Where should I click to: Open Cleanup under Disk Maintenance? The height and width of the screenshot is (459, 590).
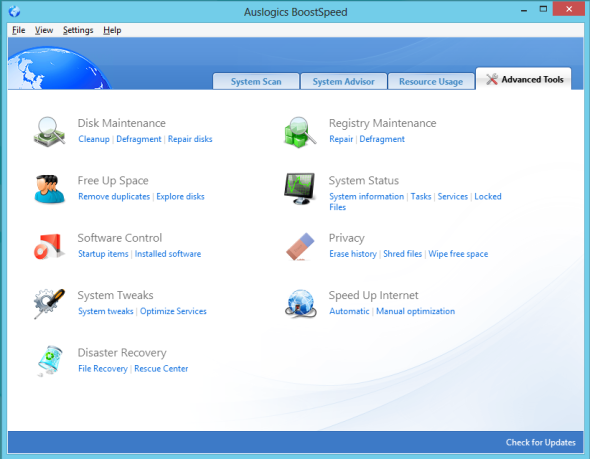point(94,139)
